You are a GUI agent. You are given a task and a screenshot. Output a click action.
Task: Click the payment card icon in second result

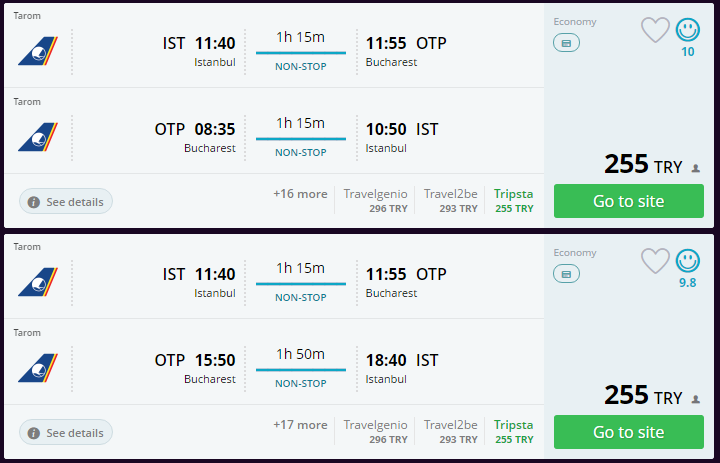coord(566,274)
